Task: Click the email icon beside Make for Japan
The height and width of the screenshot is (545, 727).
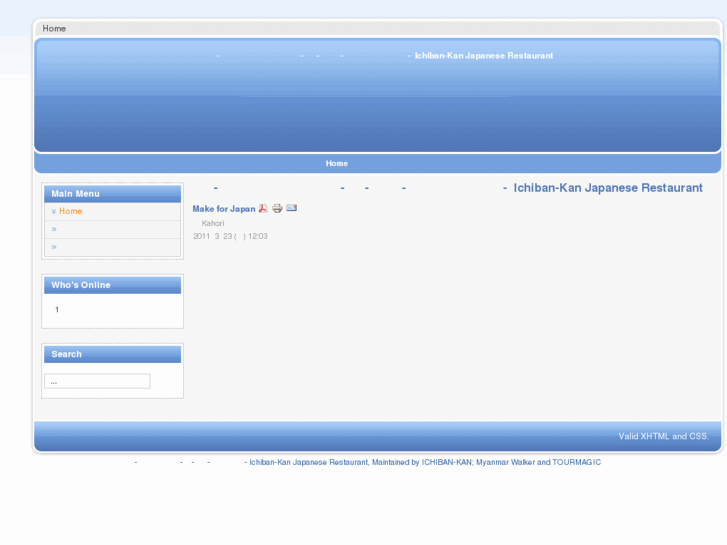Action: pos(292,208)
